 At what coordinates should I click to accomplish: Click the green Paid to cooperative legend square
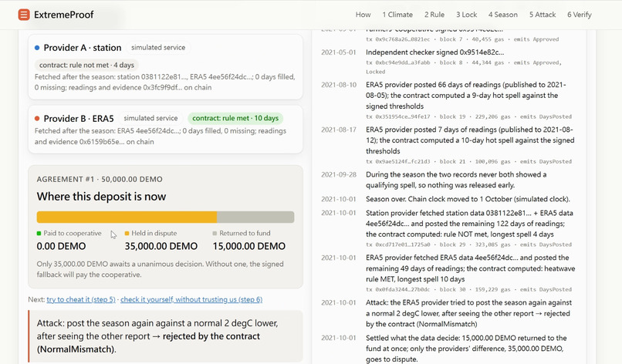[x=39, y=234]
